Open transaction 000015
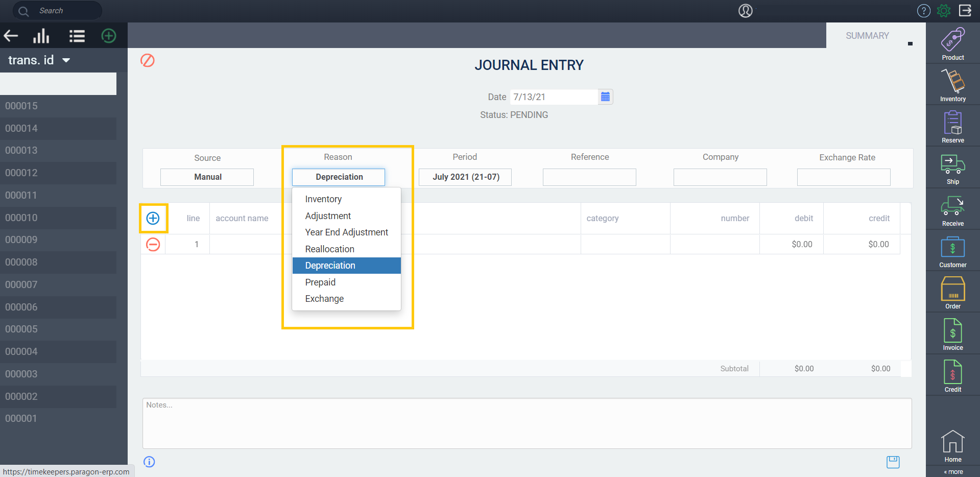This screenshot has height=477, width=980. pyautogui.click(x=58, y=106)
